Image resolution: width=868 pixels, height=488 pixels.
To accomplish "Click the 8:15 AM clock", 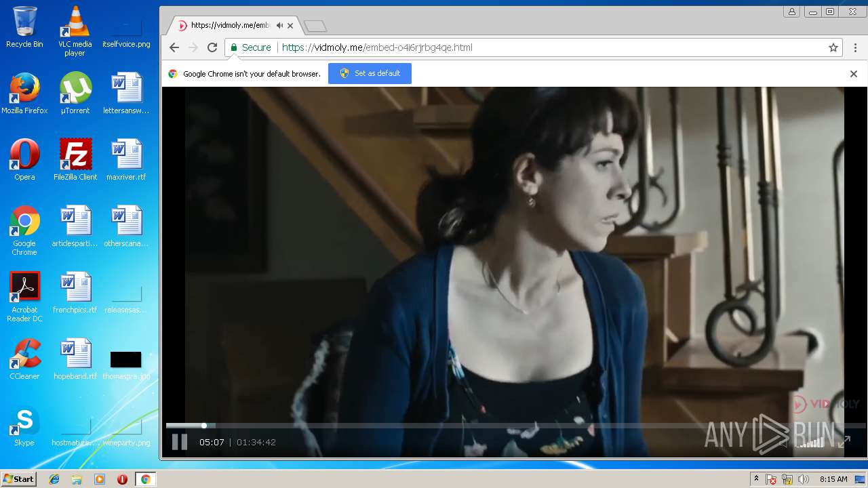I will click(x=833, y=479).
